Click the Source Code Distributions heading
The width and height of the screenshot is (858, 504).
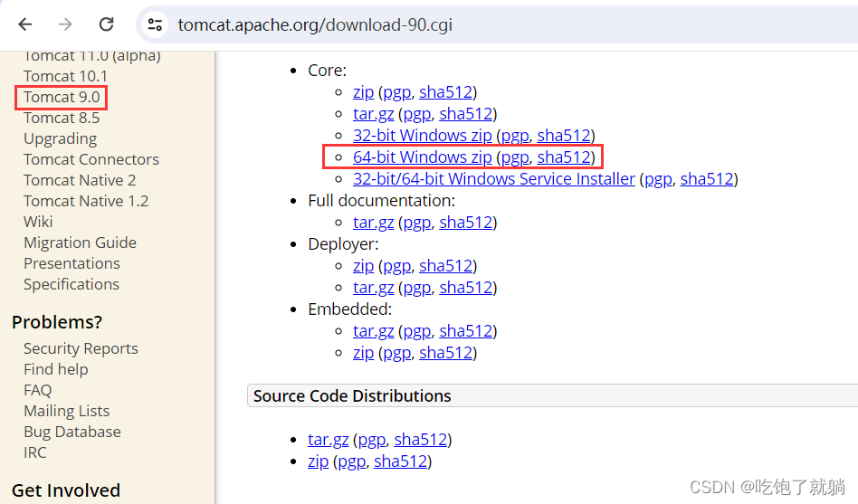click(352, 395)
